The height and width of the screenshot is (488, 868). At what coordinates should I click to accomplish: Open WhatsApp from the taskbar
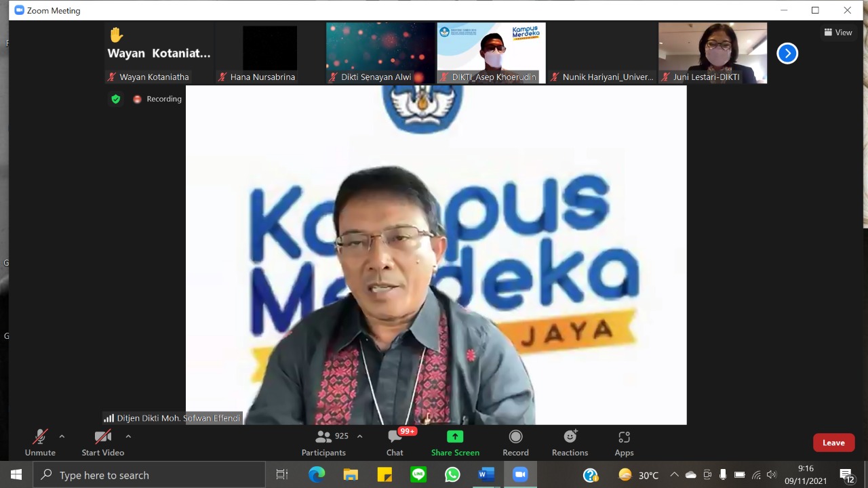coord(452,475)
